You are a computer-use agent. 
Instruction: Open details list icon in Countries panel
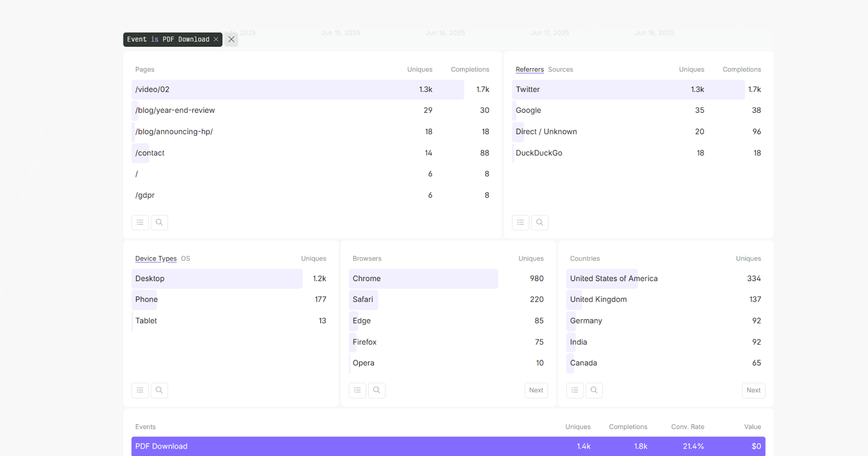tap(575, 390)
